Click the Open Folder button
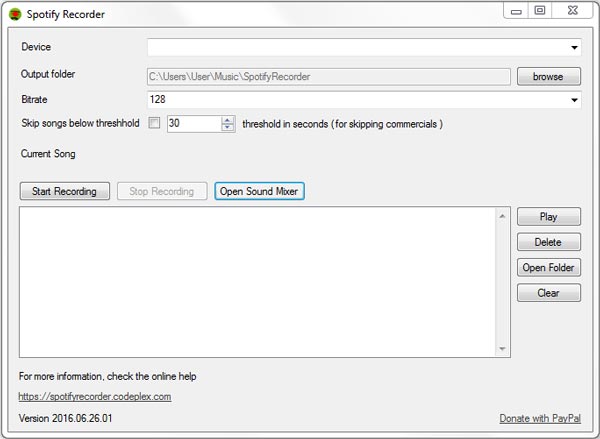This screenshot has width=600, height=439. 548,267
